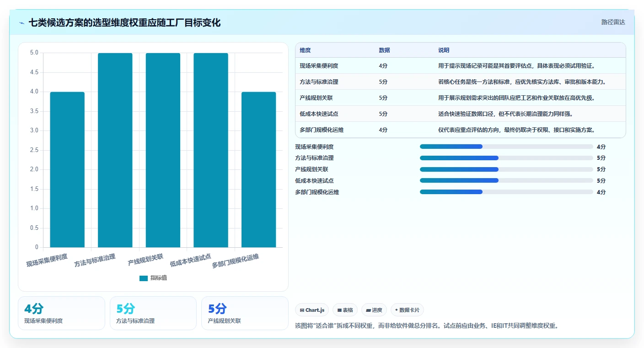Open the 5分 产线规划关联 data card
644x348 pixels.
coord(245,313)
